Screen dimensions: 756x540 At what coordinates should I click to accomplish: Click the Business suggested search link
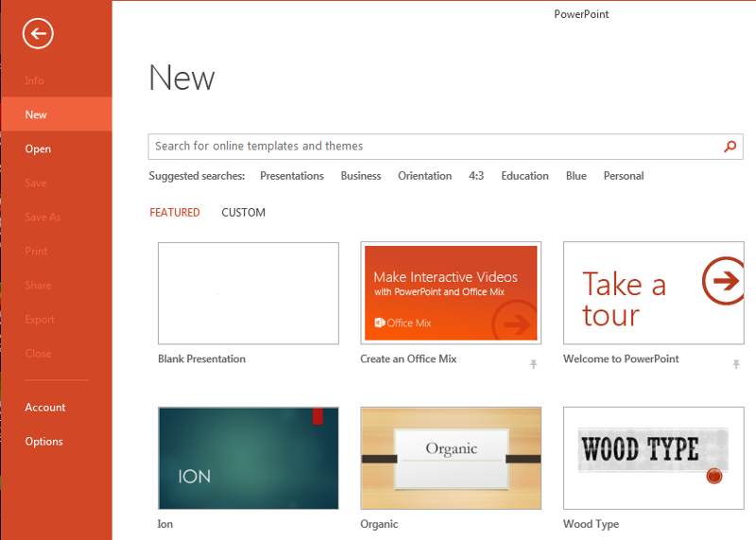click(x=361, y=176)
